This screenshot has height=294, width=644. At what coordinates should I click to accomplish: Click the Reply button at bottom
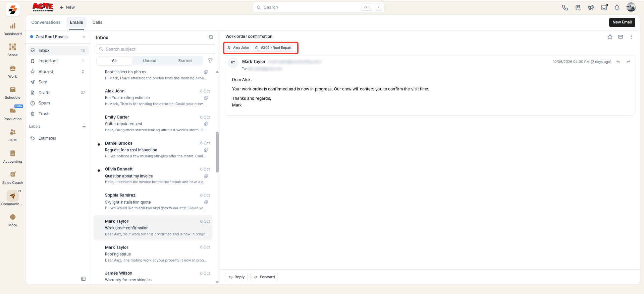point(236,277)
